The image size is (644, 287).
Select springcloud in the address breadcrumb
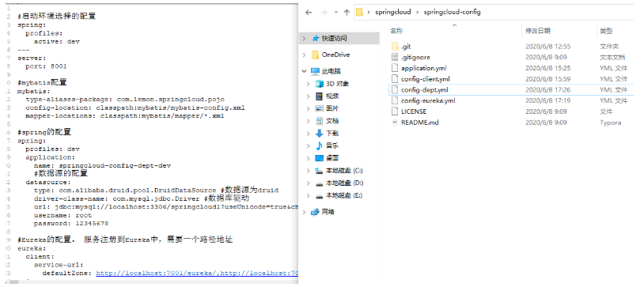tap(392, 12)
